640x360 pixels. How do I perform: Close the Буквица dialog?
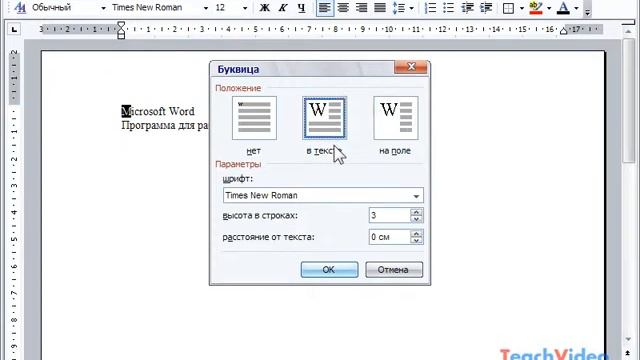click(411, 67)
